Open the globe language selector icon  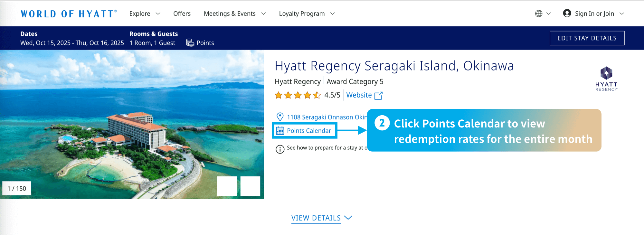[540, 13]
